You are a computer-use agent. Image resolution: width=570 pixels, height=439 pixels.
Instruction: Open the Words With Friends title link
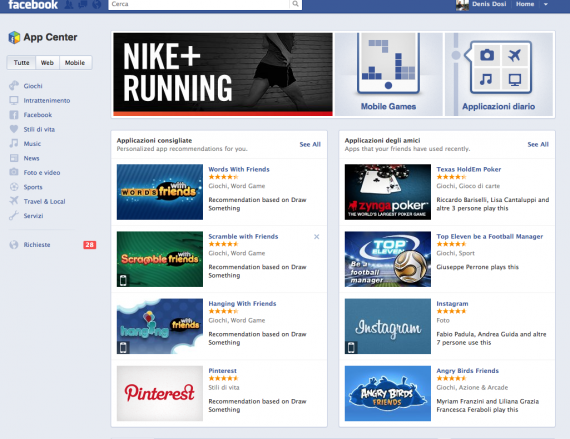click(239, 169)
